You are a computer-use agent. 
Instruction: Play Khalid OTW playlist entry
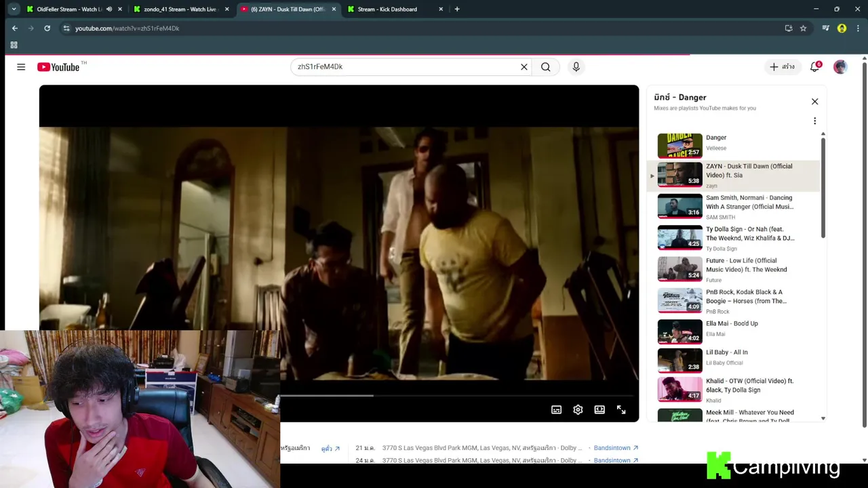click(732, 390)
